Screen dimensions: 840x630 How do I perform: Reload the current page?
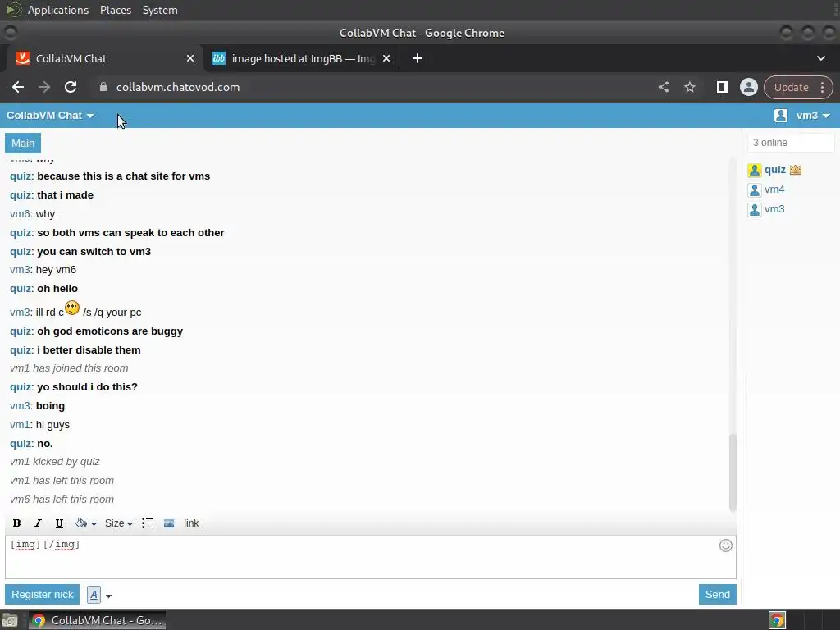(71, 87)
